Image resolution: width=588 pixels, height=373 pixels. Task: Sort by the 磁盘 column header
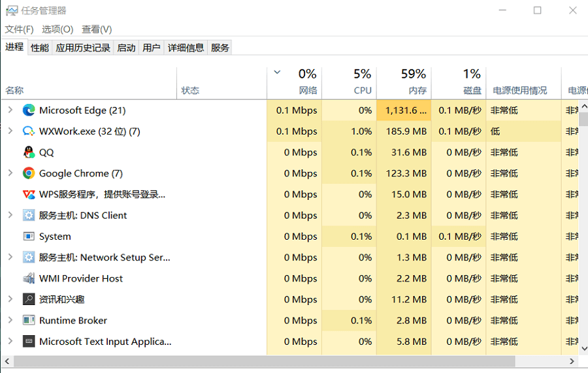click(x=459, y=83)
